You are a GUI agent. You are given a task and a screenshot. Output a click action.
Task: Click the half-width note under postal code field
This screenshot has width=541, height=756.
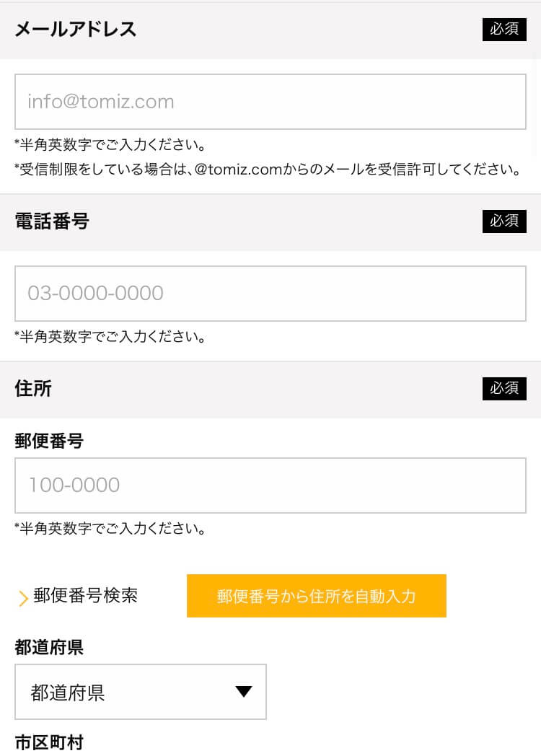[x=110, y=529]
